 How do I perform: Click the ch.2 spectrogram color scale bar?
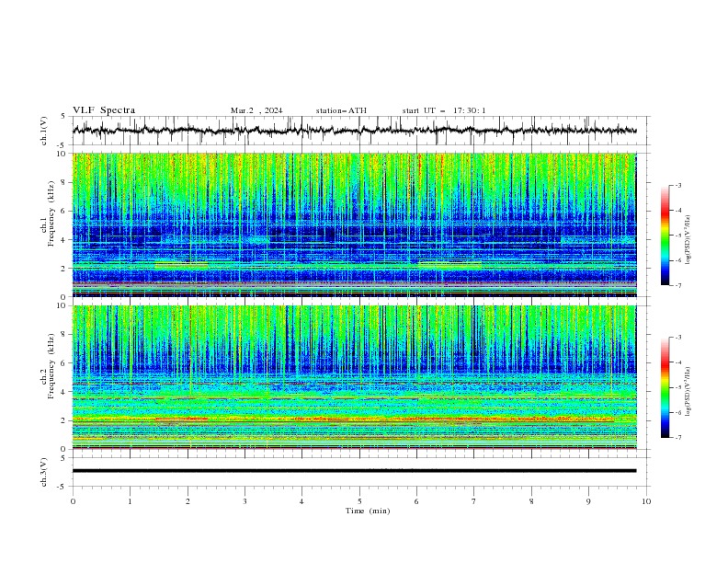665,387
